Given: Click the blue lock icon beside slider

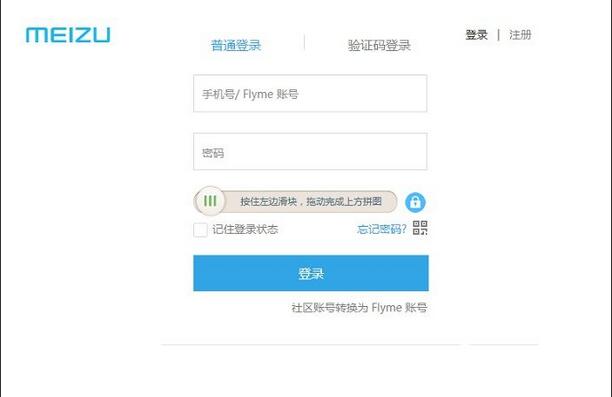Looking at the screenshot, I should (x=415, y=202).
